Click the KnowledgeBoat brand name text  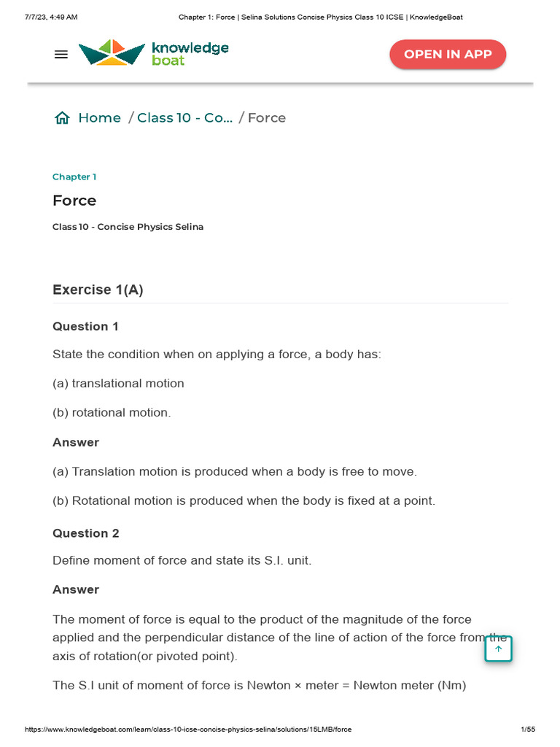pos(190,54)
